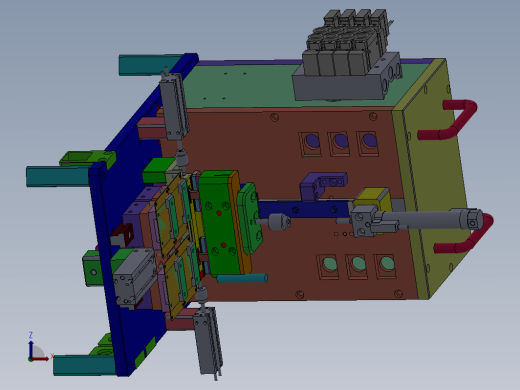Select the gray rectangular actuator block on the blue plate
This screenshot has width=520, height=390.
[x=133, y=277]
